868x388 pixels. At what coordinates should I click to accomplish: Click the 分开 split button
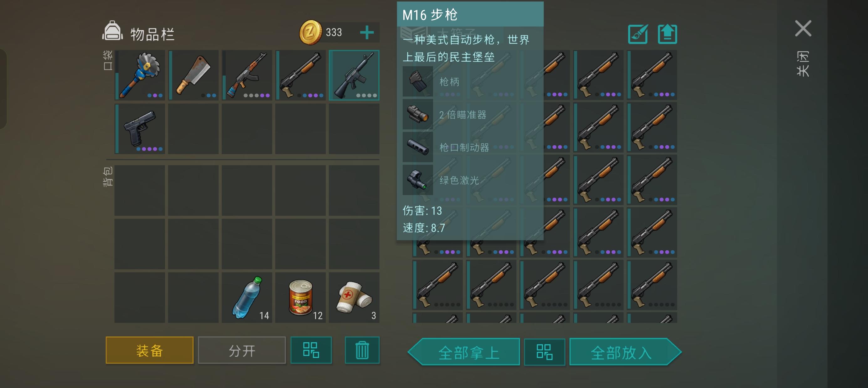(242, 350)
